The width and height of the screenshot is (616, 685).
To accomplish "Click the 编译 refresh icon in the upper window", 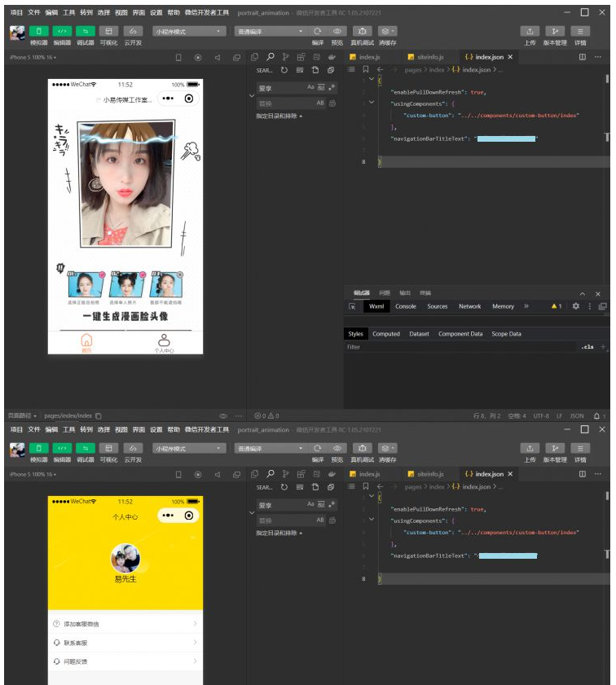I will click(318, 31).
